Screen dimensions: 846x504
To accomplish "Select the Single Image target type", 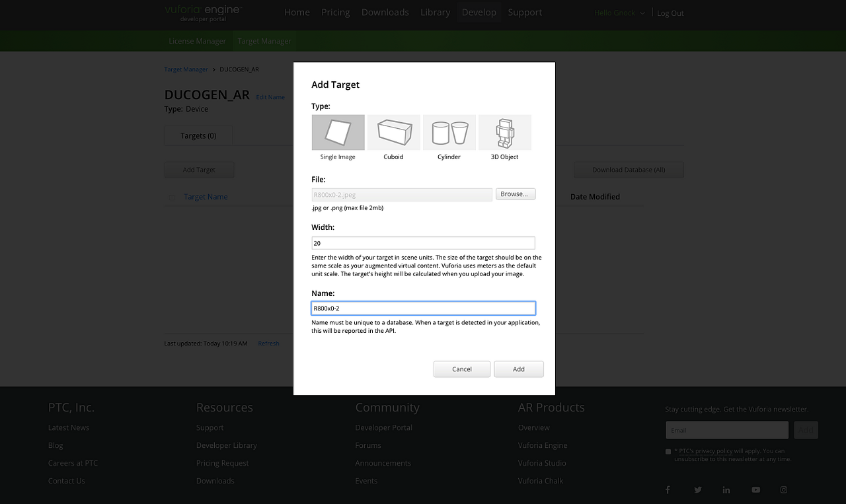I will 338,133.
